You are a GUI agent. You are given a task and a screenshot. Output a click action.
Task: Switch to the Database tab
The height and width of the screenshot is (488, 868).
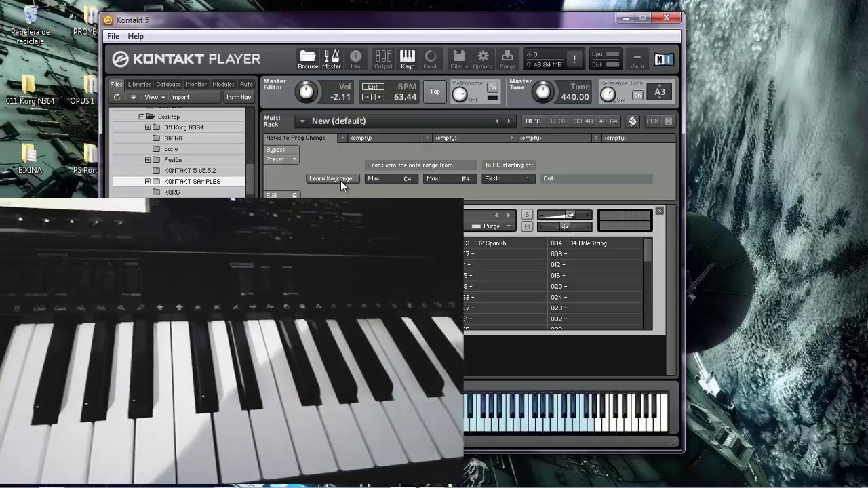(x=168, y=85)
